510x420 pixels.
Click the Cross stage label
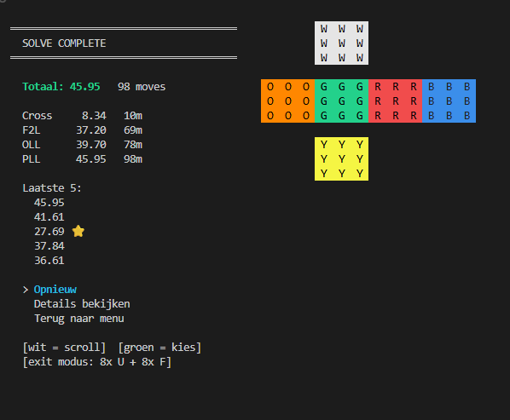point(37,116)
